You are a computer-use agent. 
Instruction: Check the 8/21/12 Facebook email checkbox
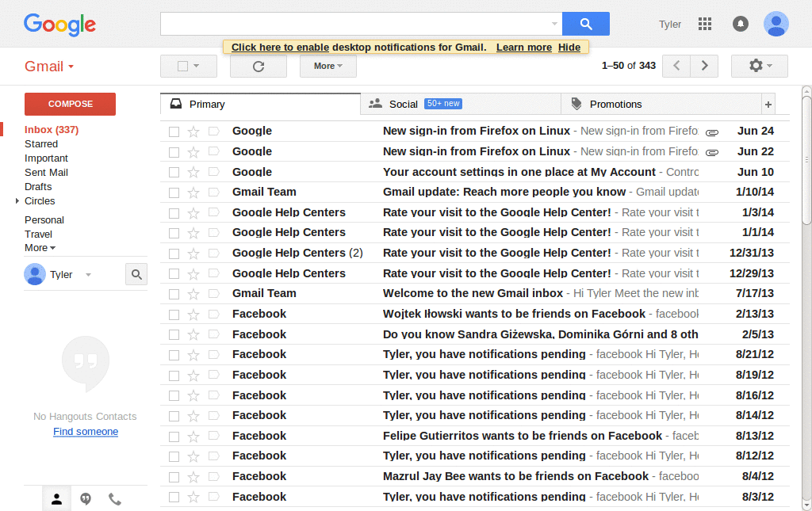click(x=174, y=355)
